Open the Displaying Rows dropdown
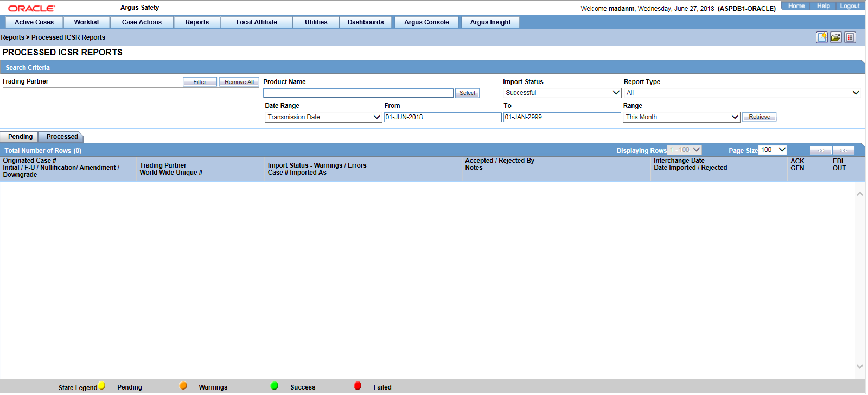This screenshot has width=868, height=395. (x=685, y=150)
